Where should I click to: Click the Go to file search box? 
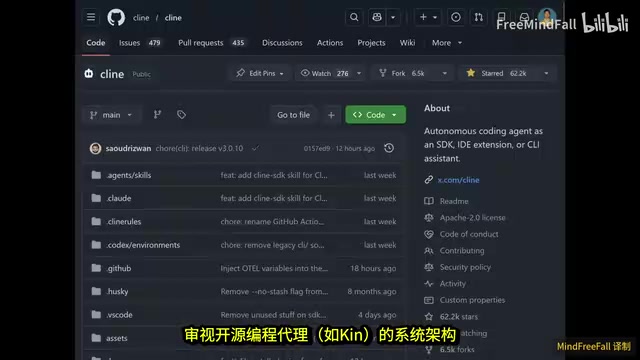click(x=293, y=115)
